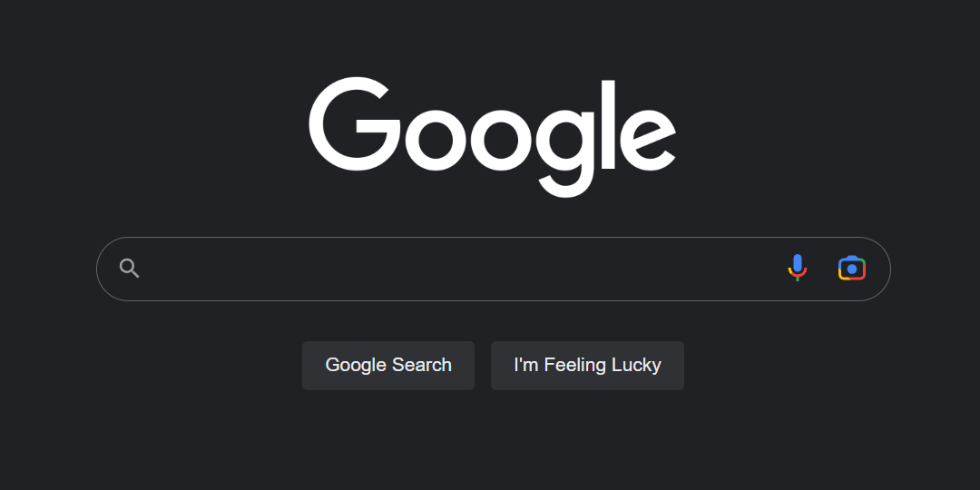This screenshot has height=490, width=980.
Task: Click the white Google logo
Action: click(x=492, y=137)
